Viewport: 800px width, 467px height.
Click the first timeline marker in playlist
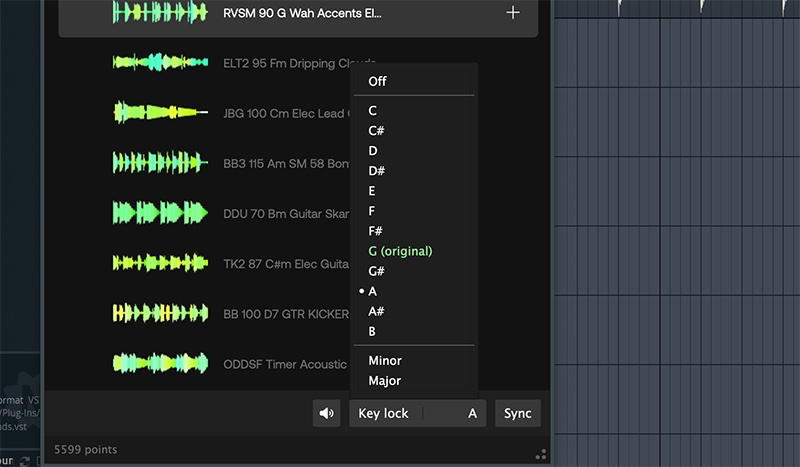pyautogui.click(x=619, y=8)
